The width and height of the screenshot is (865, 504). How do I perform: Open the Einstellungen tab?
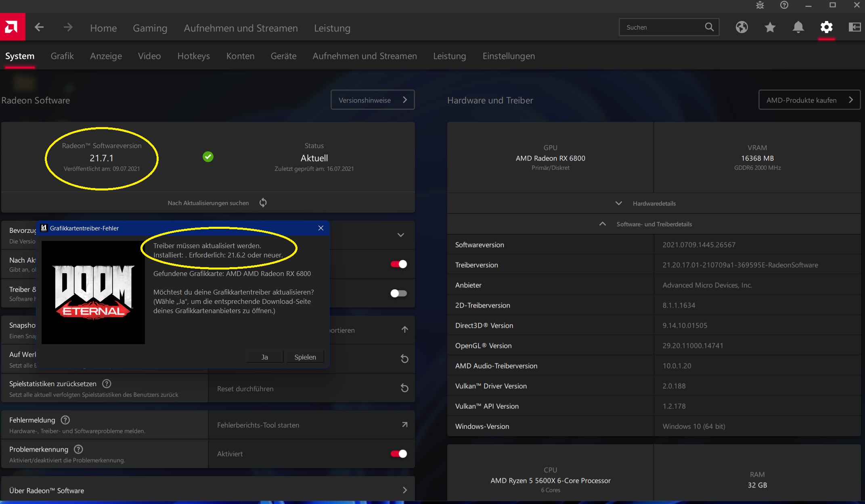click(509, 56)
